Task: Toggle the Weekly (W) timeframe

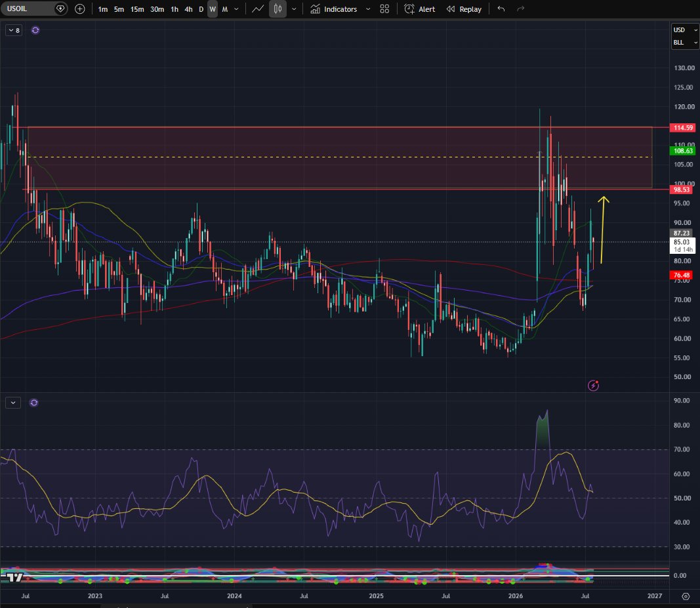Action: pyautogui.click(x=213, y=9)
